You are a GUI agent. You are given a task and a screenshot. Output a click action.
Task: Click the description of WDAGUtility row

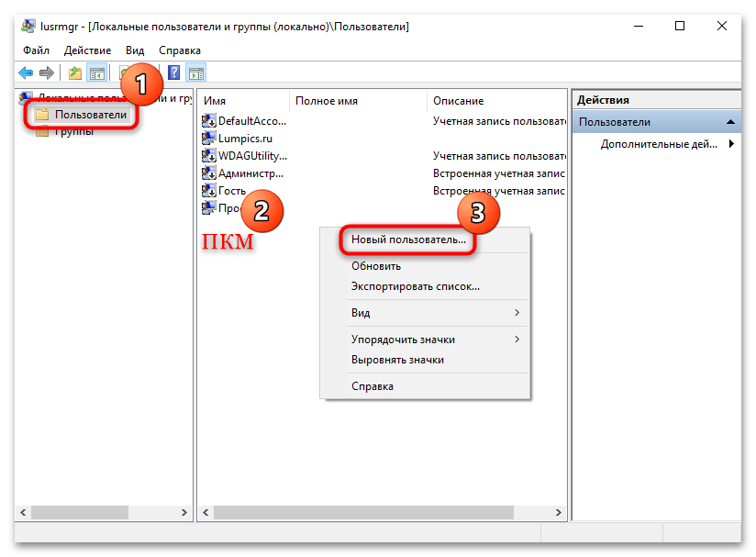coord(499,156)
